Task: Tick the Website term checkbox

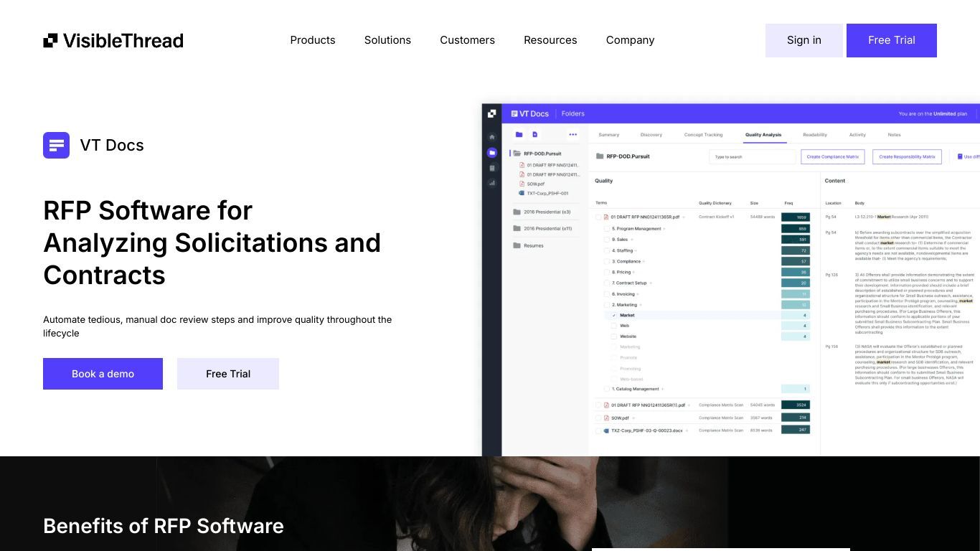Action: [x=614, y=336]
